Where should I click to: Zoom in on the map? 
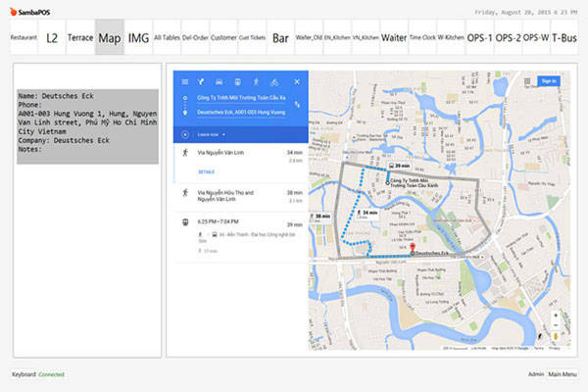click(556, 318)
